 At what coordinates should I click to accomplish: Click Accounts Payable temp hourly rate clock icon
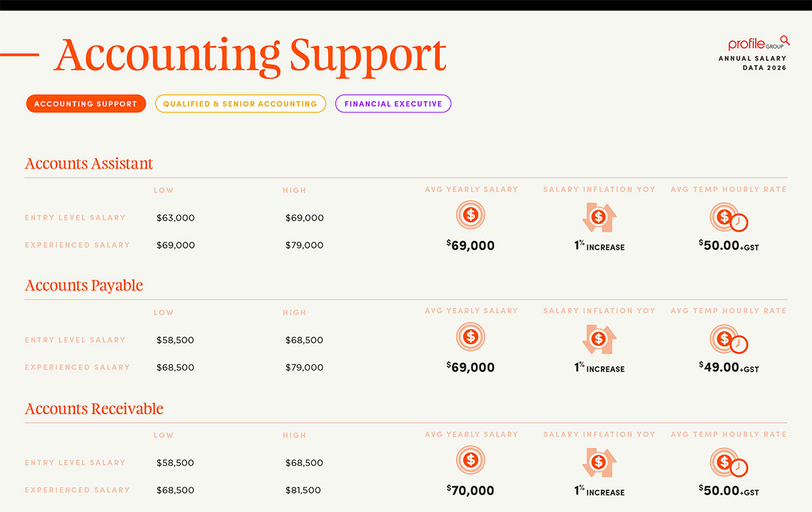729,340
